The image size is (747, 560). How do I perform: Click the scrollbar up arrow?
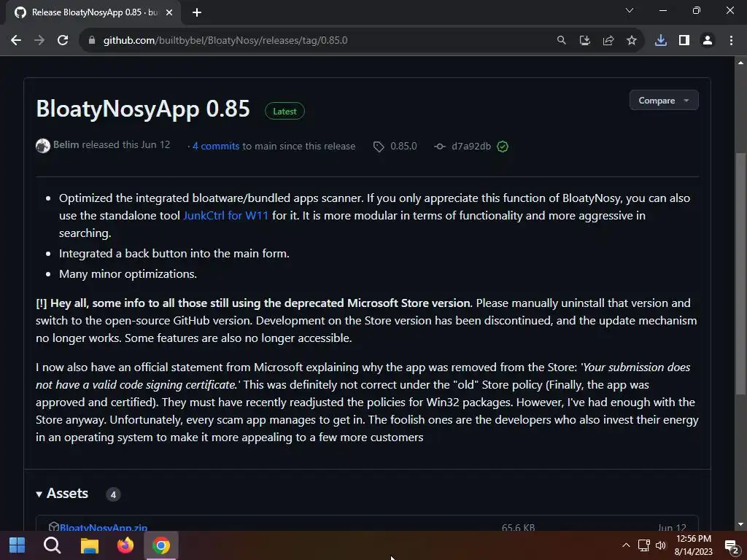click(x=740, y=63)
